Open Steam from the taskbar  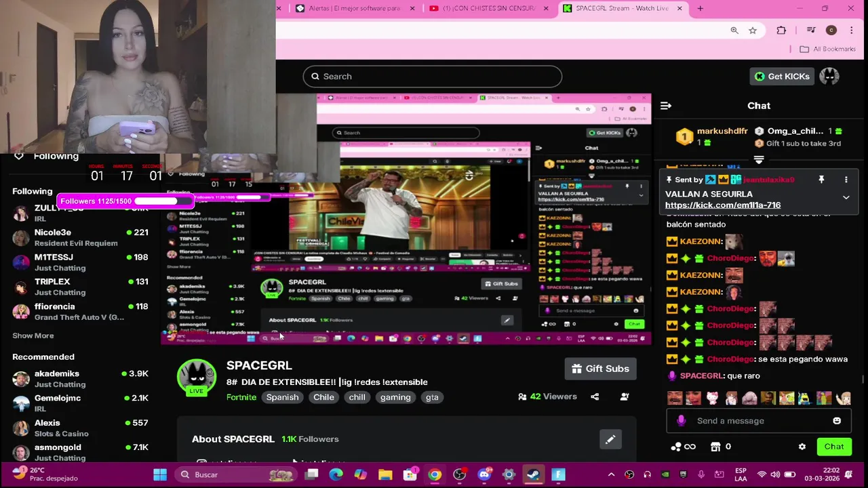[533, 474]
